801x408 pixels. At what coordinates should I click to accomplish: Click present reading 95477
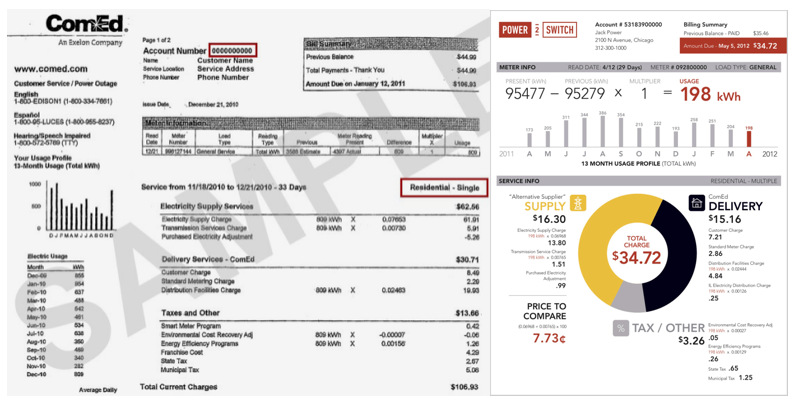pos(525,94)
